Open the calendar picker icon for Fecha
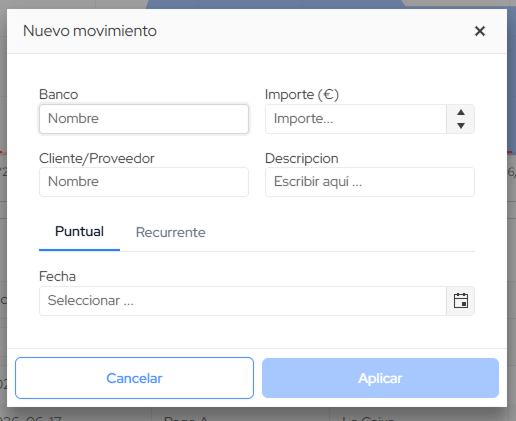This screenshot has height=421, width=516. [x=461, y=301]
